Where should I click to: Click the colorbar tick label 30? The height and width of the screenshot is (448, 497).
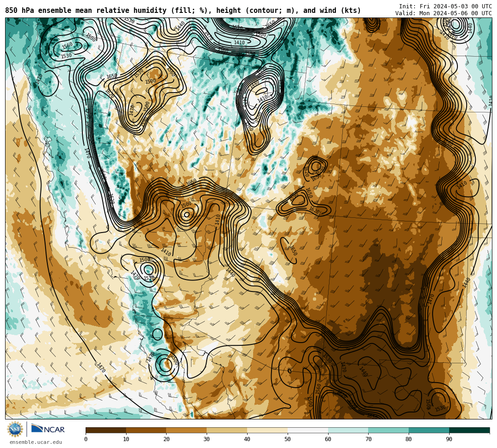[x=207, y=439]
